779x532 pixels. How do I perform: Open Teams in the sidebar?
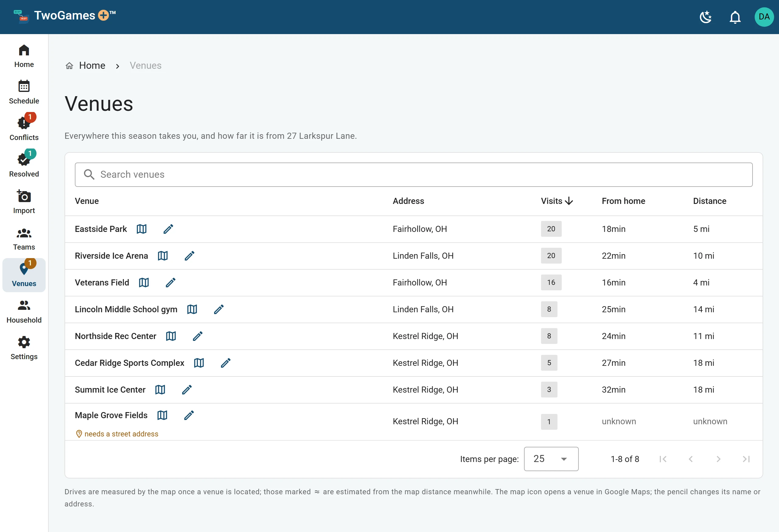pyautogui.click(x=24, y=239)
